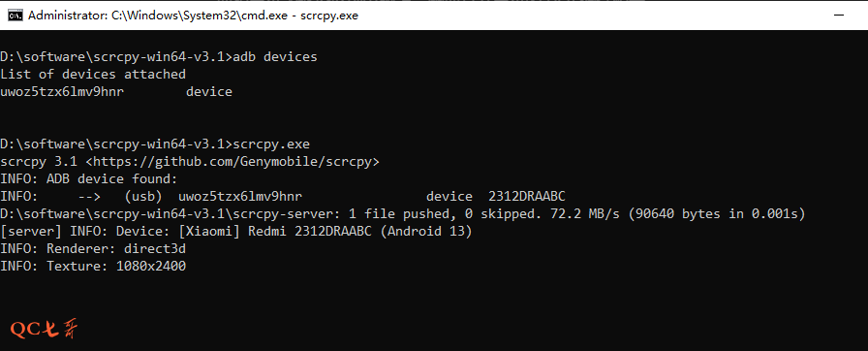Click the 'INFO: ADB device found:' line

coord(88,179)
